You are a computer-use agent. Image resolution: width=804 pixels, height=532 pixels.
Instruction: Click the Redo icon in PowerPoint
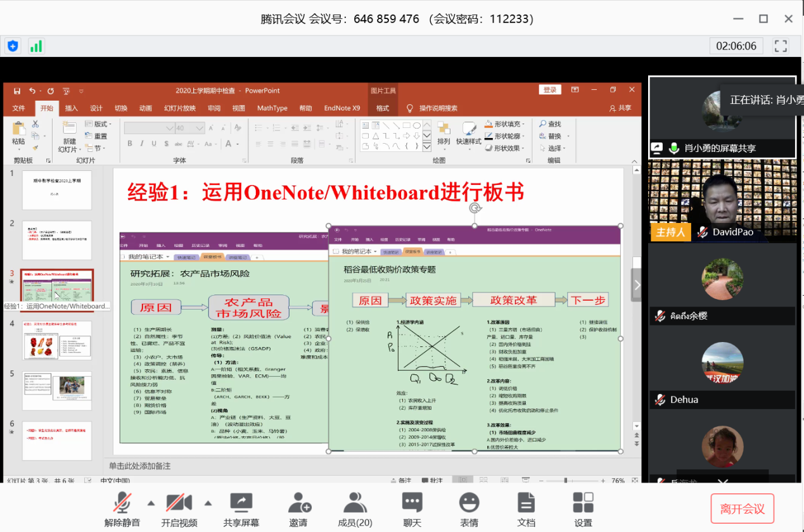click(51, 91)
